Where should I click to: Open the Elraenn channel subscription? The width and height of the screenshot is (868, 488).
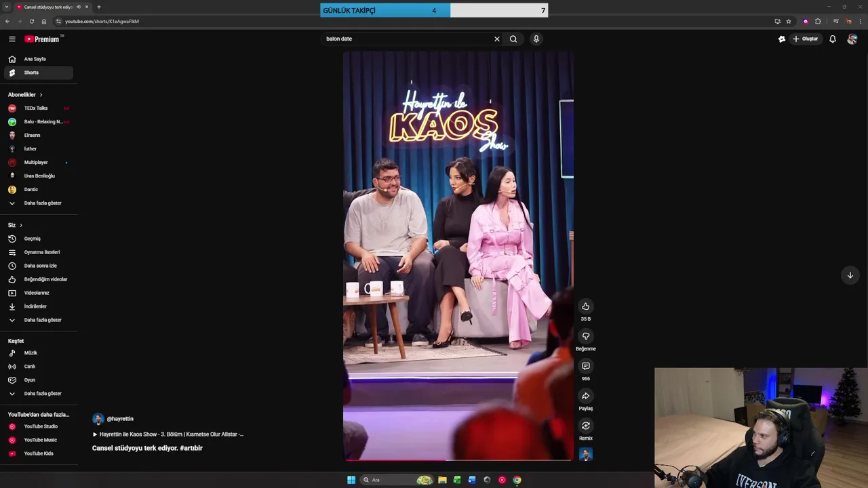39,135
